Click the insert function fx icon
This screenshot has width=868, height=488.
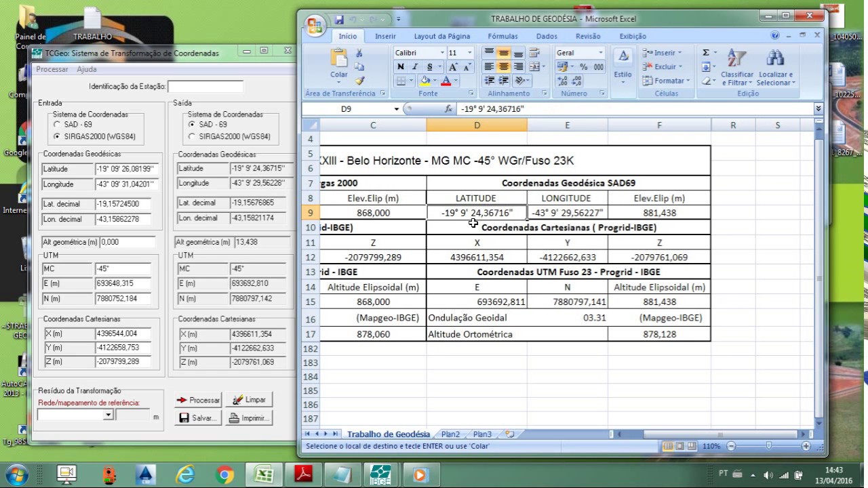click(448, 108)
